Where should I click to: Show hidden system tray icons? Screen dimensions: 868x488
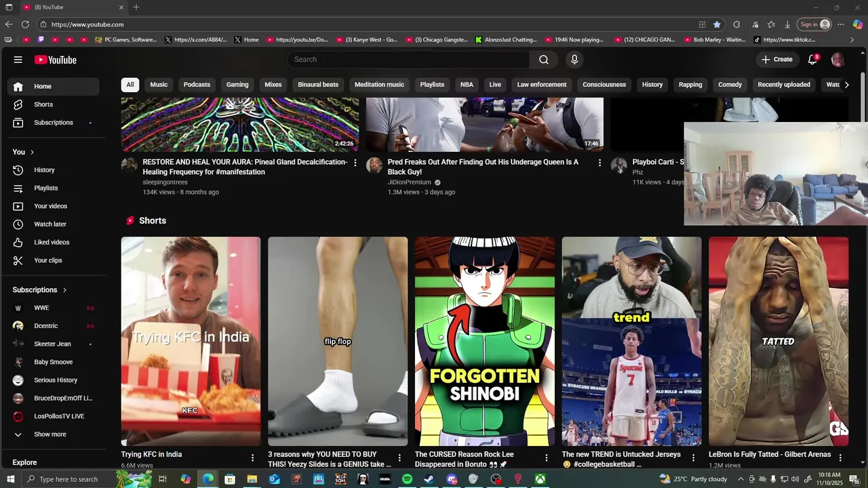(741, 479)
